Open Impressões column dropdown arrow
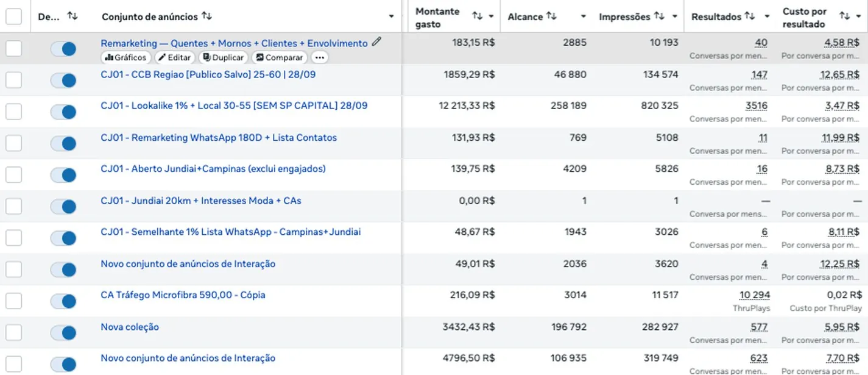This screenshot has width=868, height=375. pos(674,16)
